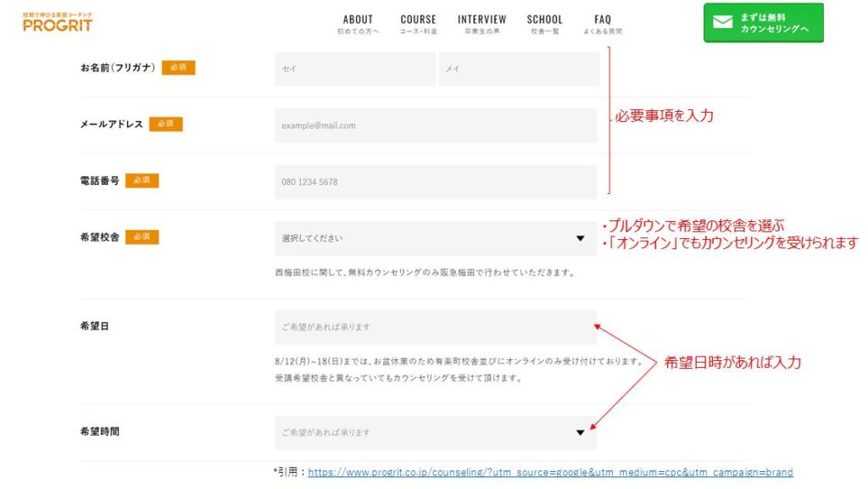Image resolution: width=868 pixels, height=489 pixels.
Task: Open the 希望時間 time select box
Action: pyautogui.click(x=424, y=433)
